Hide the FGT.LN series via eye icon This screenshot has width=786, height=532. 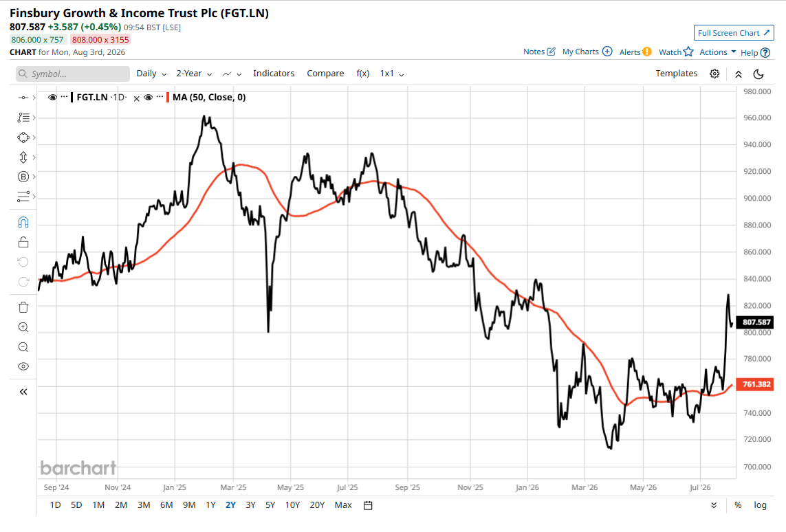(52, 97)
